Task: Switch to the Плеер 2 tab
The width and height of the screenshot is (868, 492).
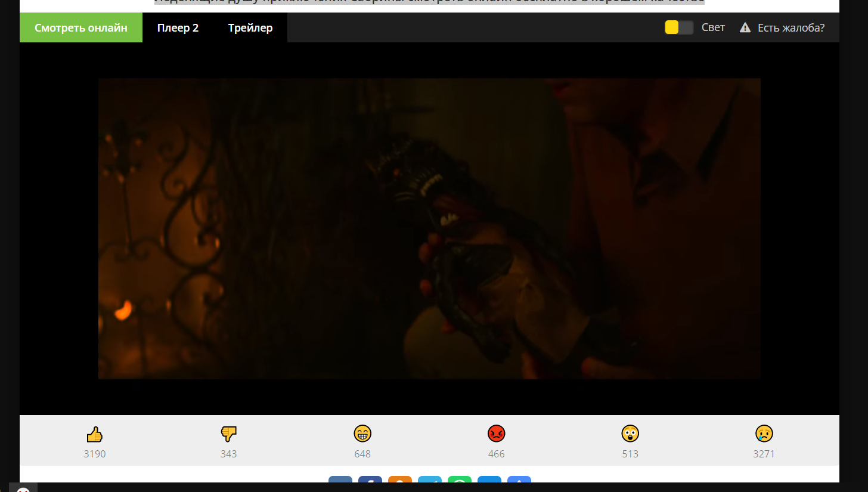Action: 178,27
